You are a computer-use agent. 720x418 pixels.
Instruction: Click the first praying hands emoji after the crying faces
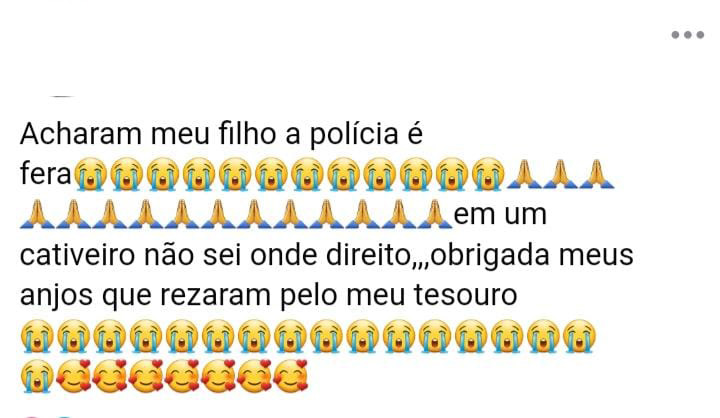pos(524,174)
